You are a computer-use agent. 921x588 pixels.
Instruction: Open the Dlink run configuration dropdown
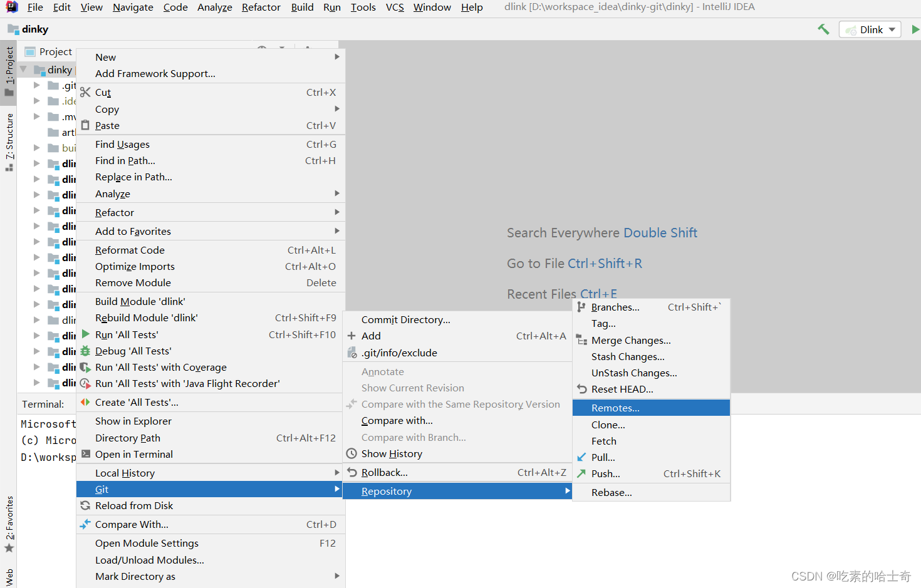click(870, 29)
